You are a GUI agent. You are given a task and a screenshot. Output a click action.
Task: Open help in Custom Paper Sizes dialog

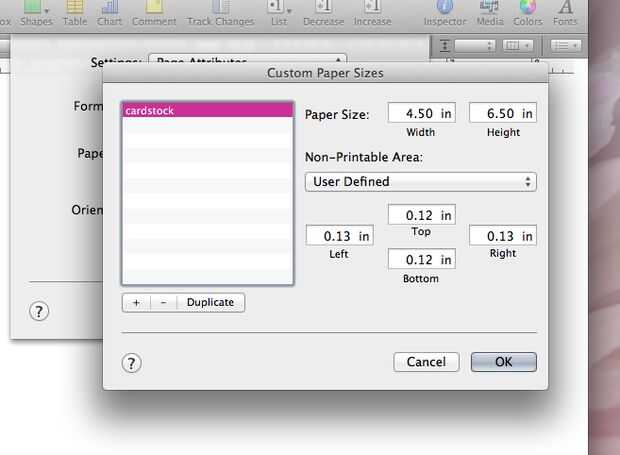[131, 363]
